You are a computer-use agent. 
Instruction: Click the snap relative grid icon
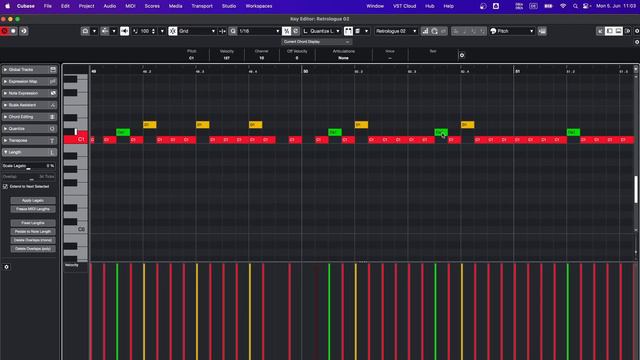[222, 31]
